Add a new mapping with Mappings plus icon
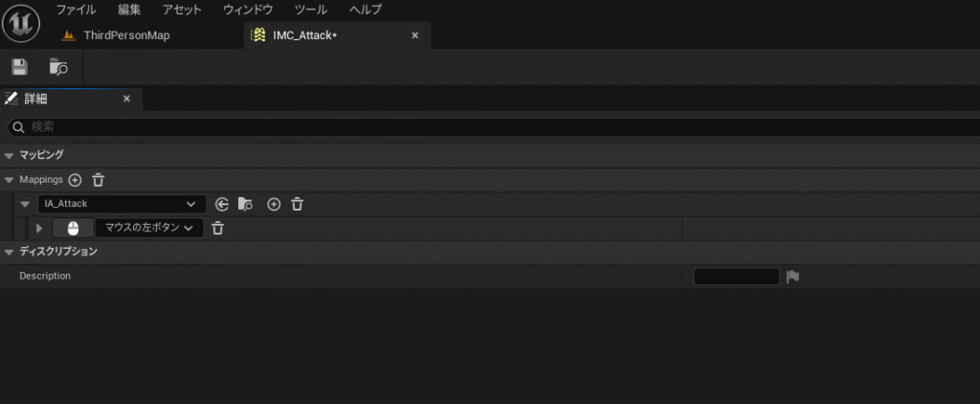The image size is (980, 404). pyautogui.click(x=75, y=180)
